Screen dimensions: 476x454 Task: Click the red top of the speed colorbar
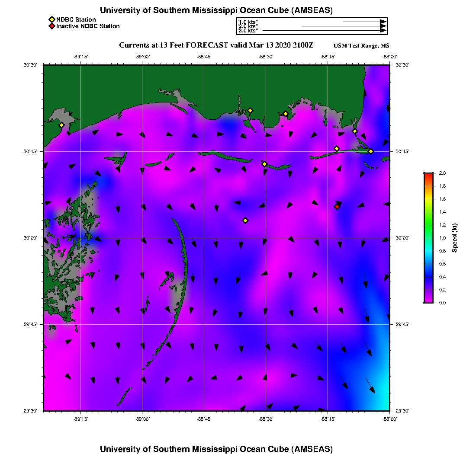point(428,174)
